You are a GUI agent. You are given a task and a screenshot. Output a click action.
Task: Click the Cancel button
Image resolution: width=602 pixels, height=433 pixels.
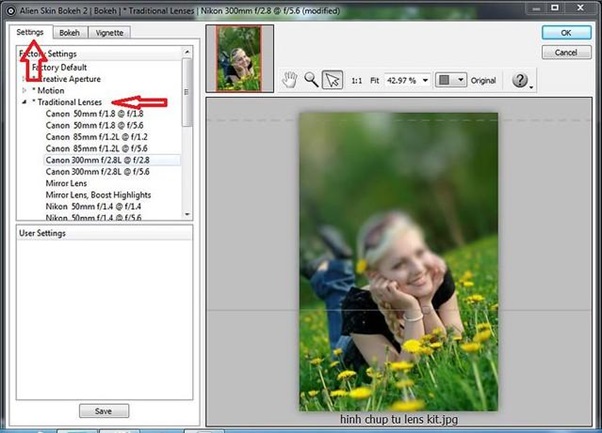coord(566,52)
